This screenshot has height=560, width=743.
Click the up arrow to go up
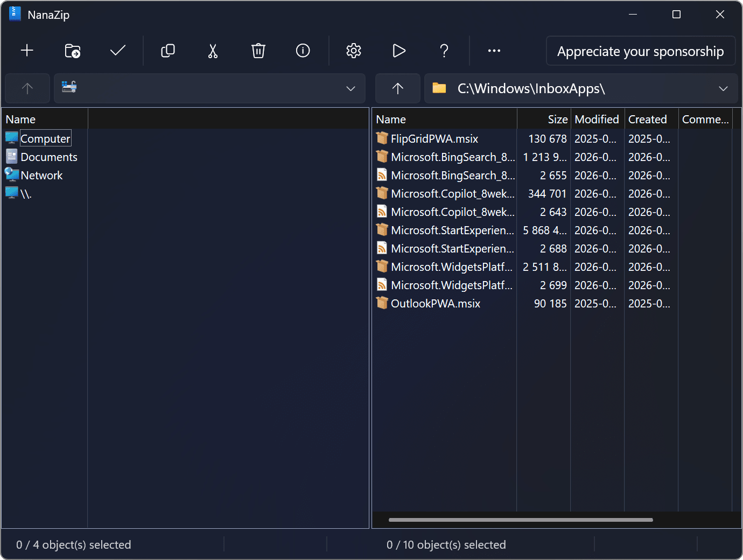[x=397, y=88]
